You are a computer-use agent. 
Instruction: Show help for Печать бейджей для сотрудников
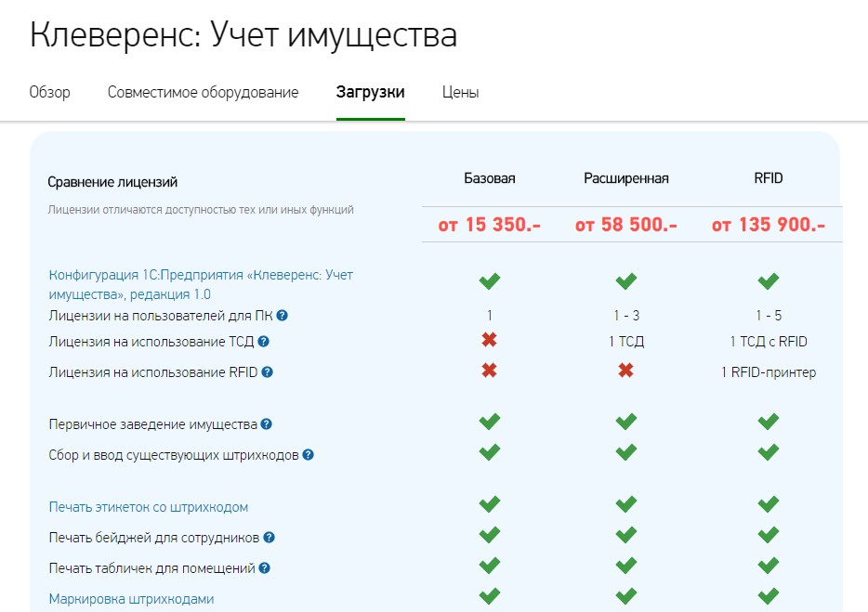pos(269,538)
